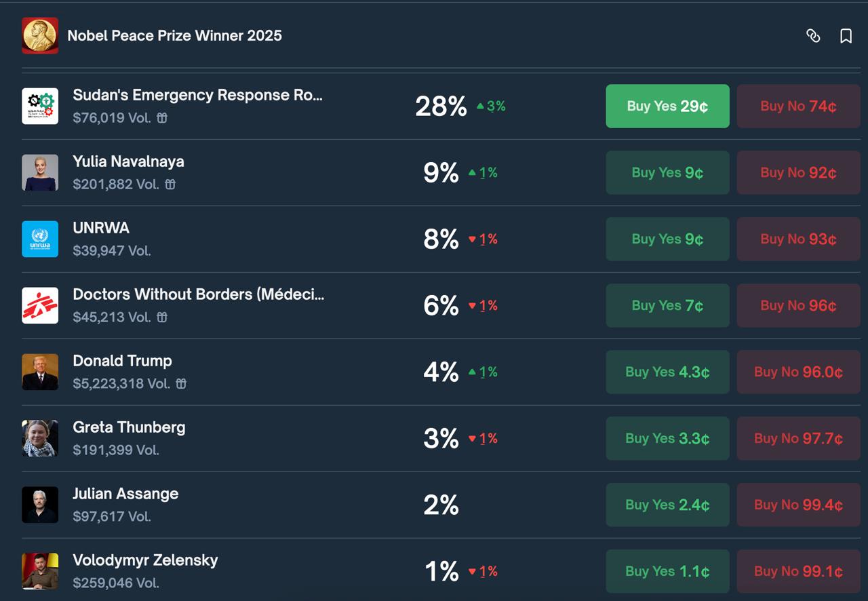Copy the market share link icon

point(814,36)
